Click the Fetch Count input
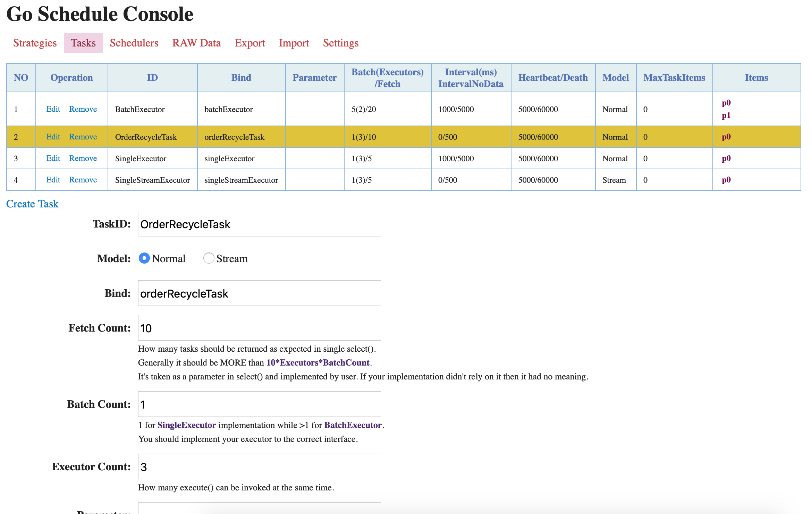 [259, 328]
